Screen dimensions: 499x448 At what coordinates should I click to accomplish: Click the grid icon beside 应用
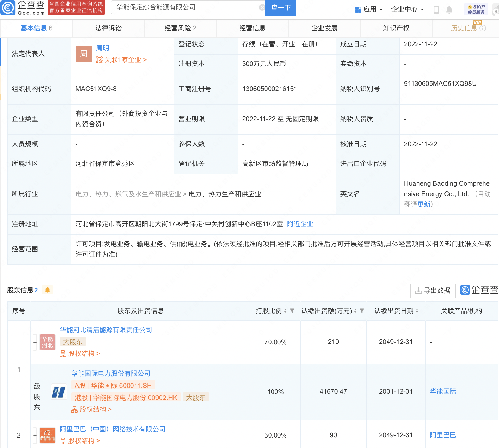[x=358, y=10]
